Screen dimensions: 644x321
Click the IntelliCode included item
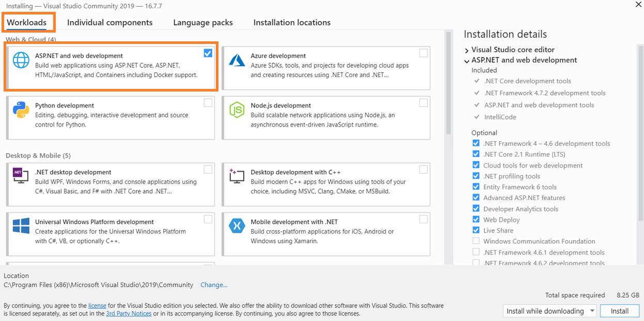tap(500, 117)
